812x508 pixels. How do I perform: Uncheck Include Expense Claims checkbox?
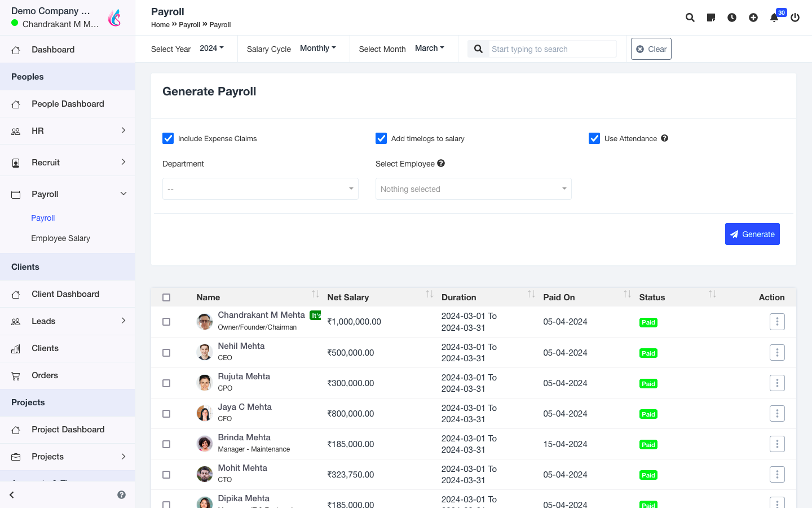coord(168,138)
